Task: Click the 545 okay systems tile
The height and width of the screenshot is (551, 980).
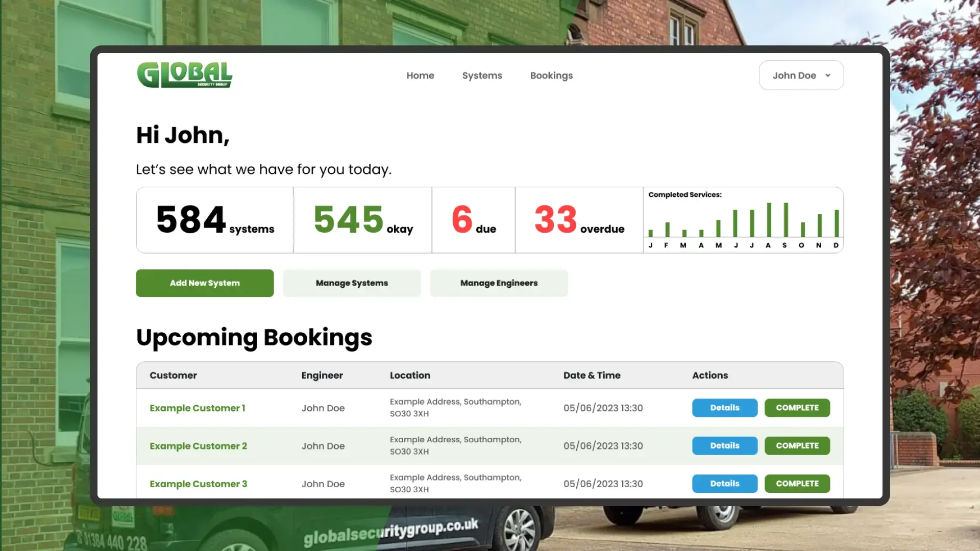Action: coord(362,220)
